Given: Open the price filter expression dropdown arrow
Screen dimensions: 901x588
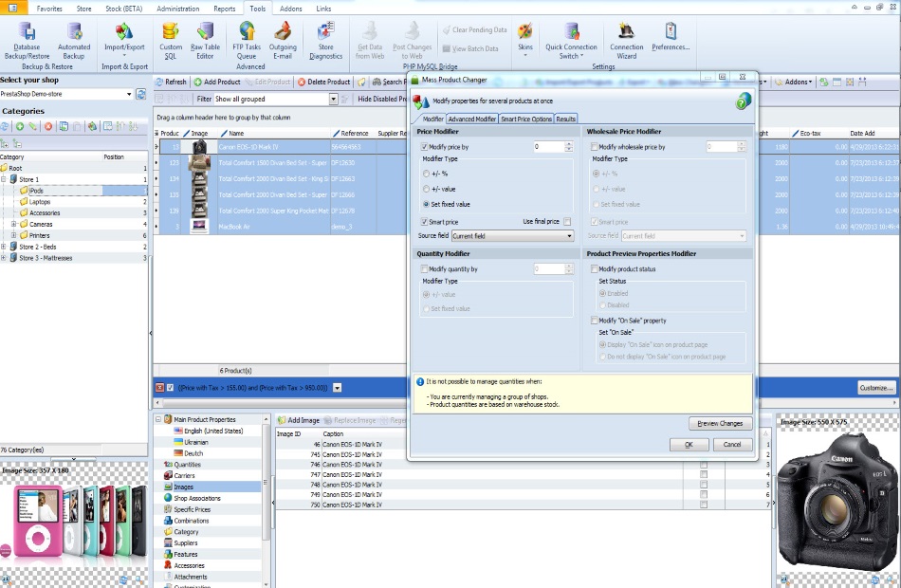Looking at the screenshot, I should (x=338, y=388).
